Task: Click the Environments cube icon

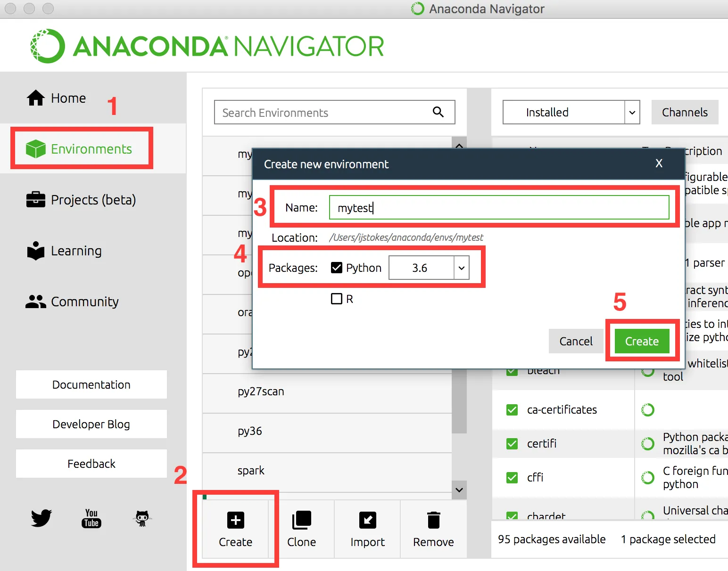Action: (36, 149)
